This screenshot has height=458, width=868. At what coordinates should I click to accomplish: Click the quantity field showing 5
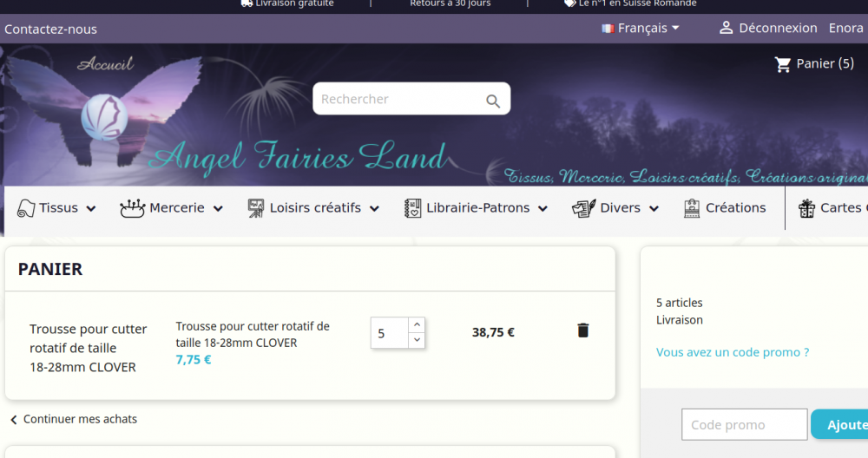point(390,333)
